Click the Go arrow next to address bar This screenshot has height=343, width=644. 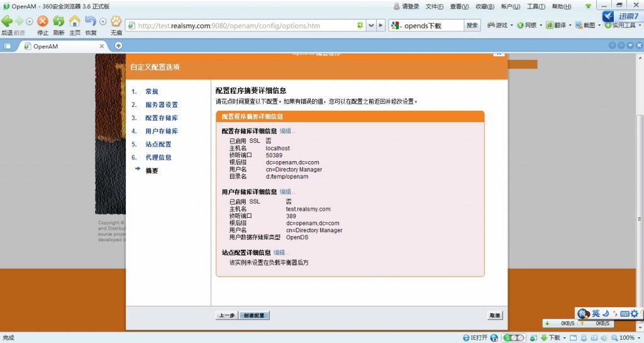coord(380,25)
